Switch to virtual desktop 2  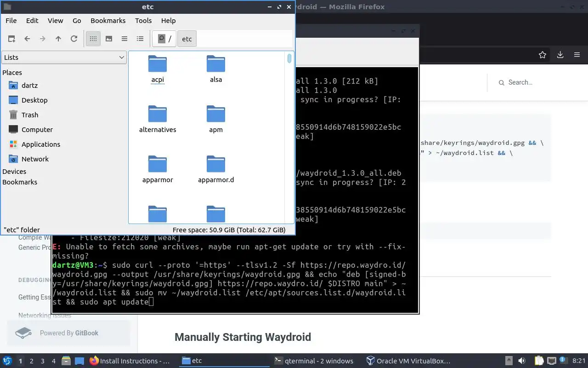[x=32, y=361]
